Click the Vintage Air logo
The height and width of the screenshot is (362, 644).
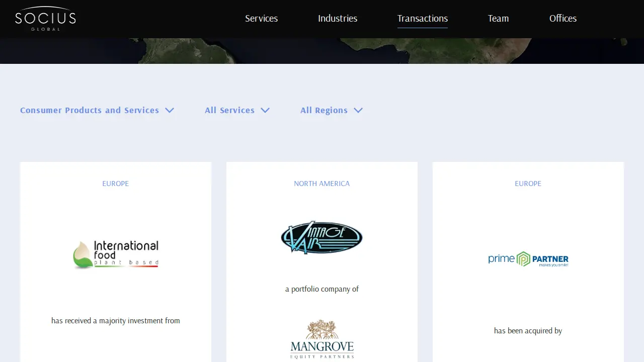coord(322,237)
